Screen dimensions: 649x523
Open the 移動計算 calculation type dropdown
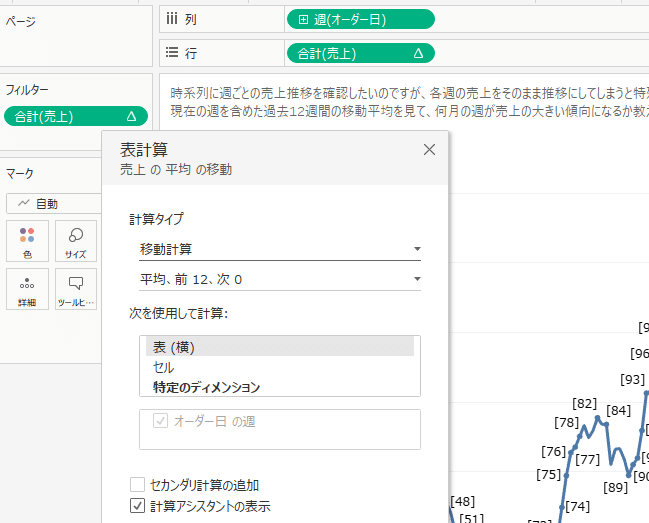pyautogui.click(x=280, y=249)
